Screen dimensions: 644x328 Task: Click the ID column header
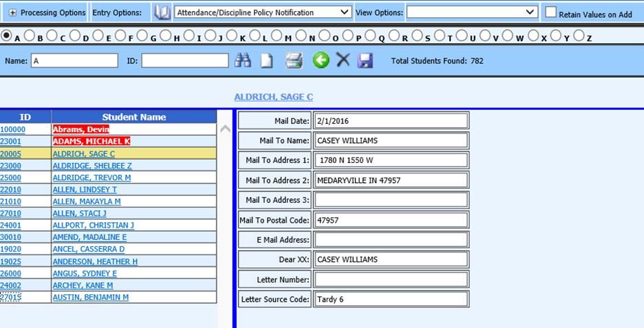point(25,117)
